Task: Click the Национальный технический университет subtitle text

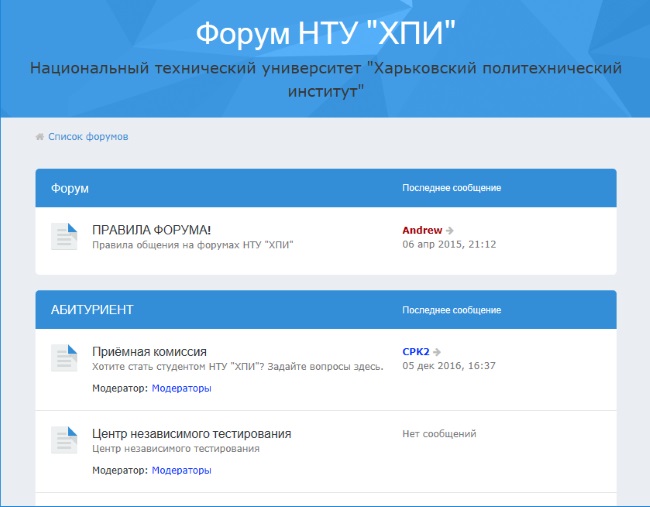Action: click(325, 79)
